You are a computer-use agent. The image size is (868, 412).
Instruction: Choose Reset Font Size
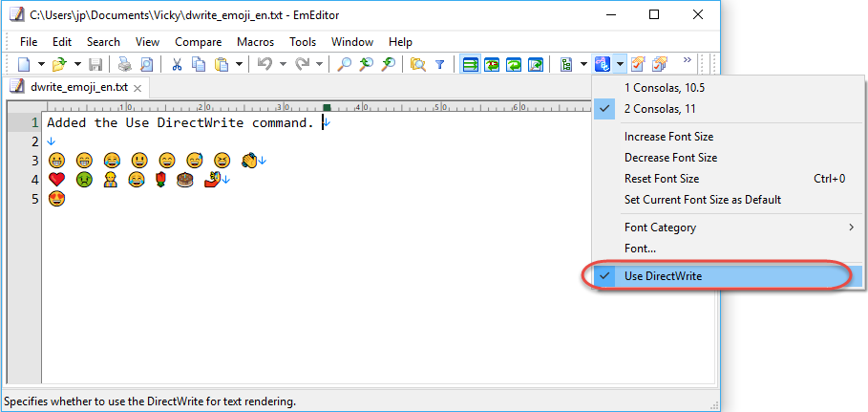(x=728, y=179)
